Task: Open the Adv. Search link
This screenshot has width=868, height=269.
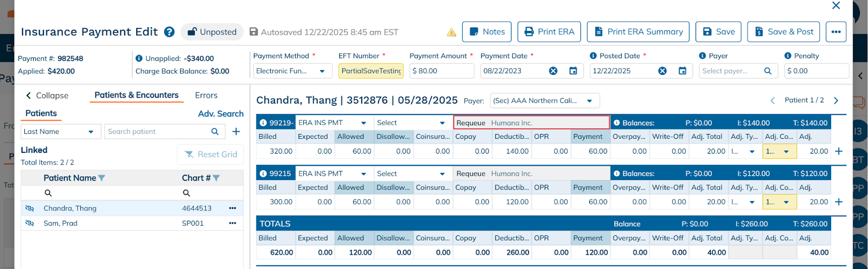Action: tap(220, 114)
